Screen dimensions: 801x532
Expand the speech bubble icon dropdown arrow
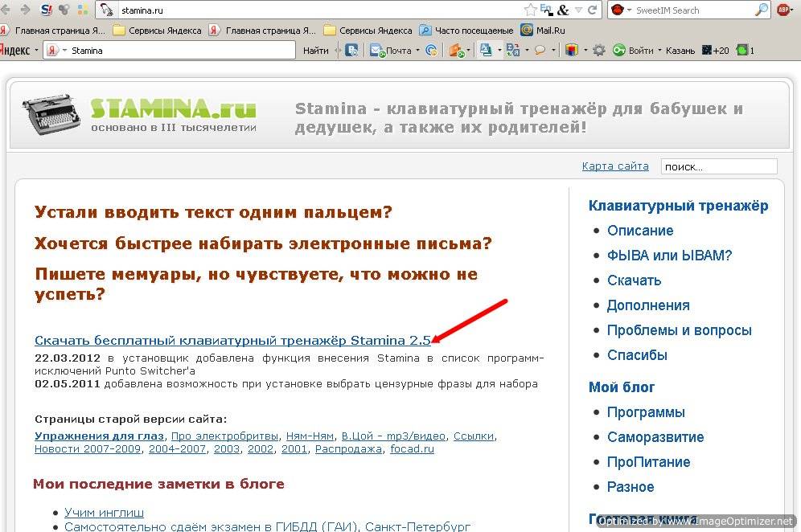point(552,50)
